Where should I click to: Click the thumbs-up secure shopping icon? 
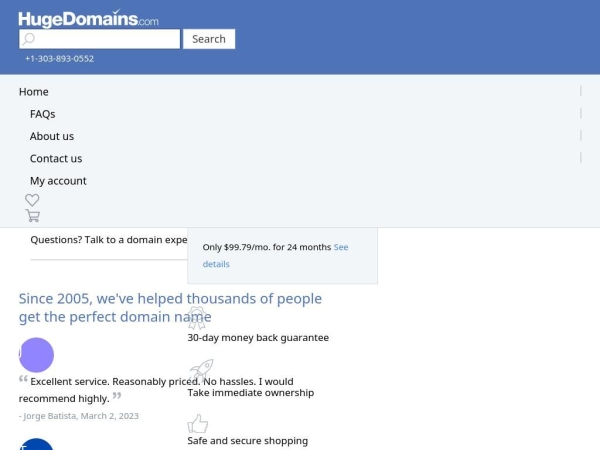tap(198, 424)
